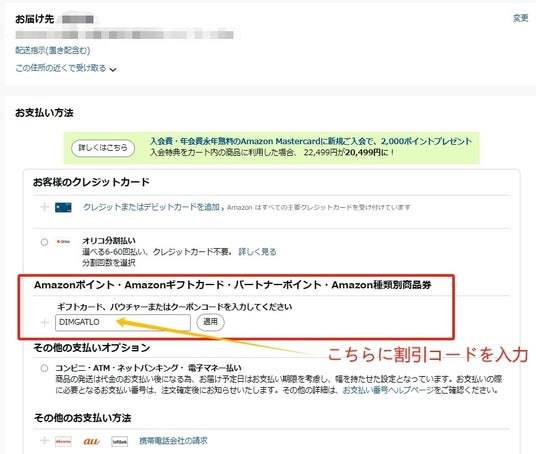536x454 pixels.
Task: Click the plus icon beside coupon field
Action: pos(45,322)
